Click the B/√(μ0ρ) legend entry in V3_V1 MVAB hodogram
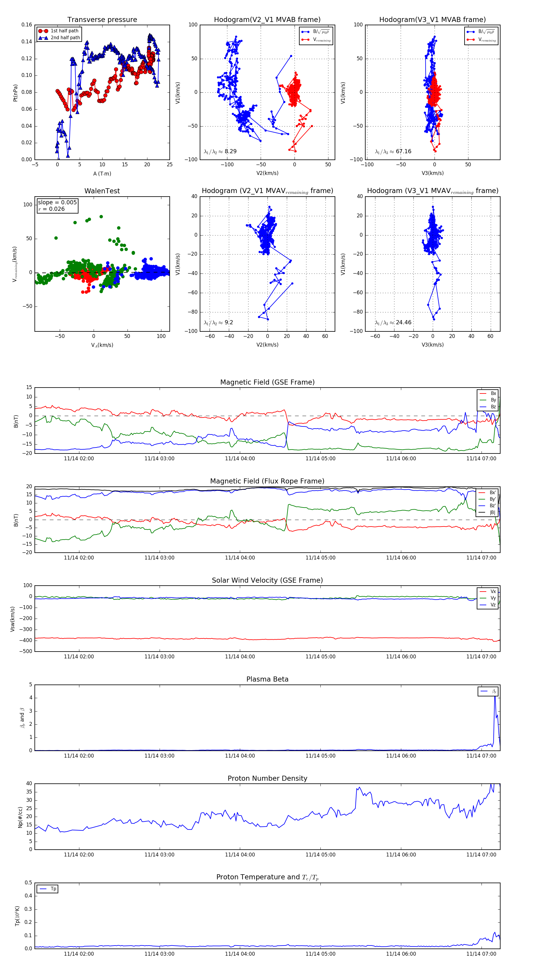 (x=481, y=31)
